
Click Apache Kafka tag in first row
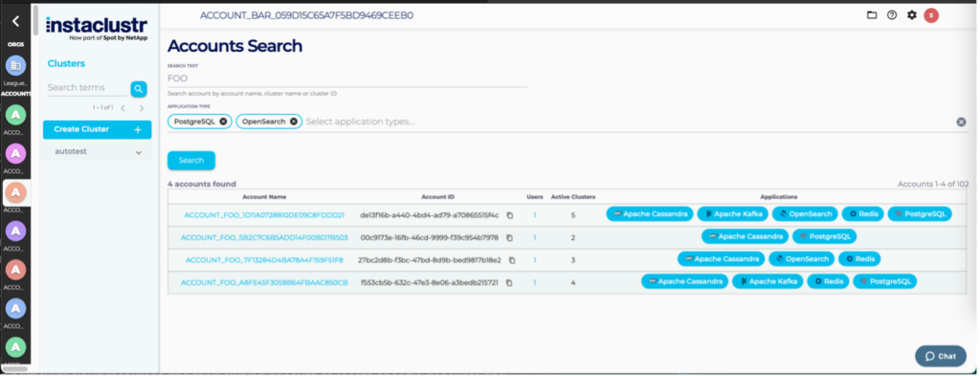732,213
